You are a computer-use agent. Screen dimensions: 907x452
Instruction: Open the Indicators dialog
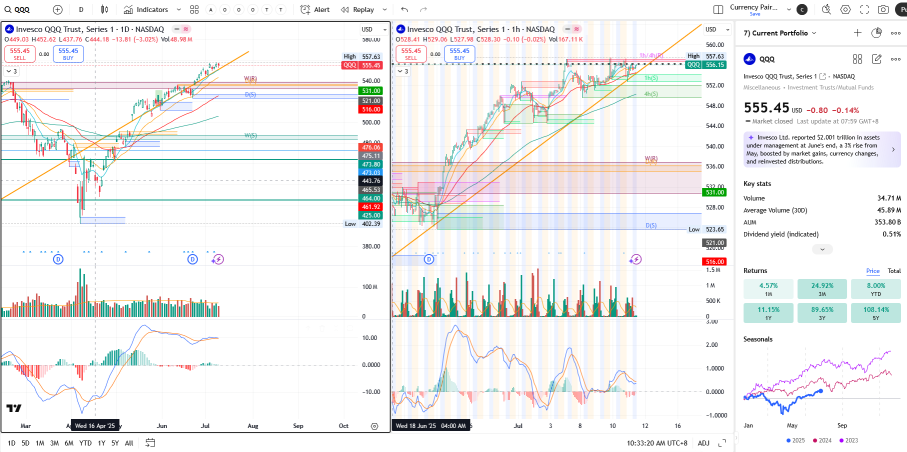tap(146, 10)
